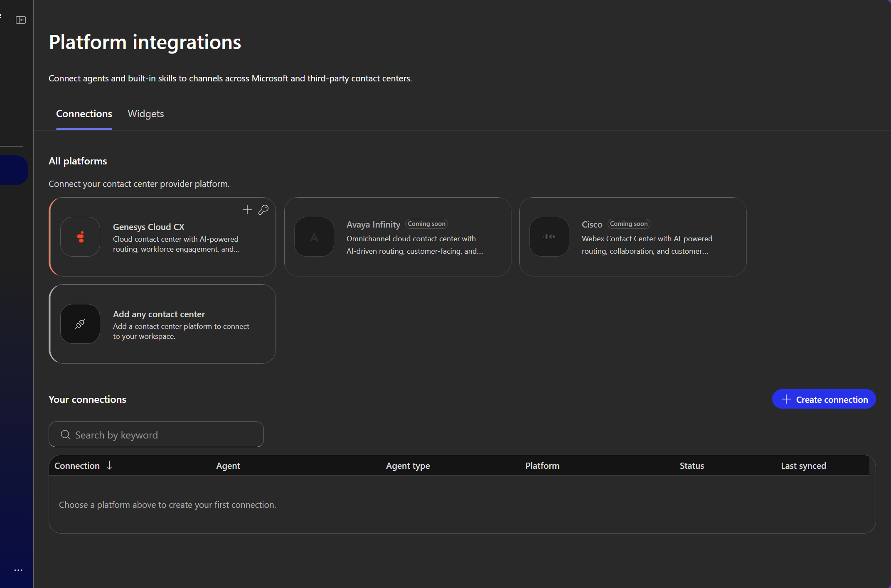The image size is (891, 588).
Task: Click the Agent type column header
Action: [408, 466]
